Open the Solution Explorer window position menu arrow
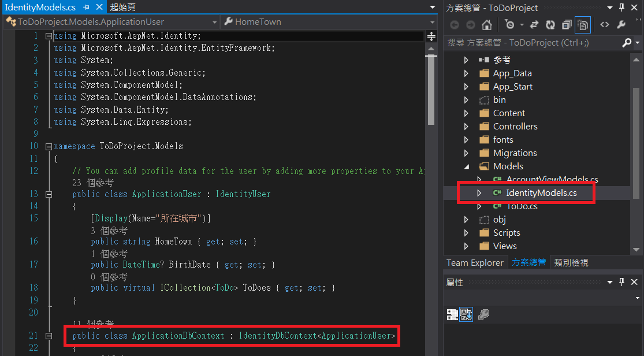 click(x=610, y=8)
